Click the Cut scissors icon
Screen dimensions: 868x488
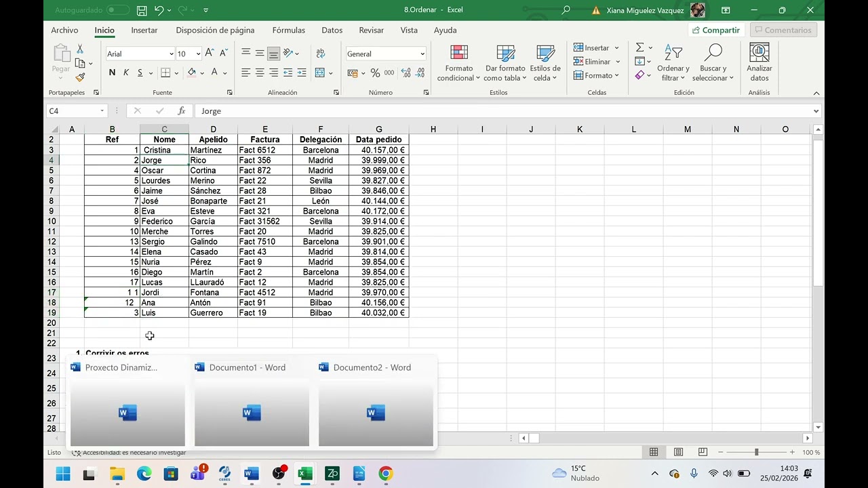80,49
